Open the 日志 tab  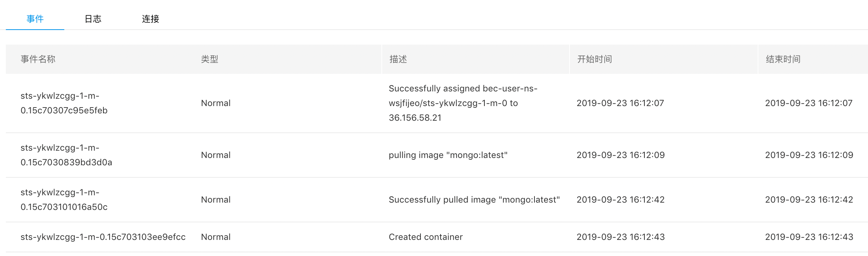click(x=93, y=19)
